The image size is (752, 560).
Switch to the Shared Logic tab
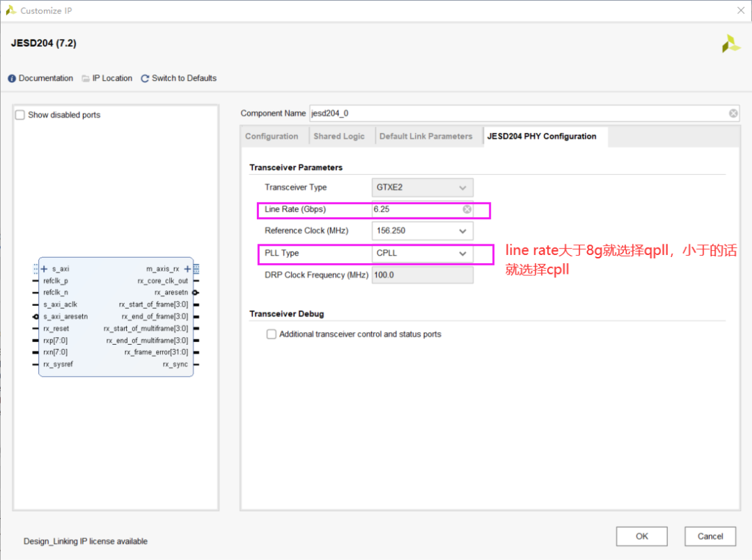click(339, 137)
